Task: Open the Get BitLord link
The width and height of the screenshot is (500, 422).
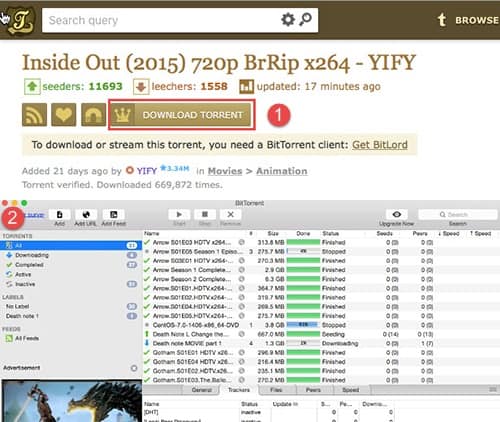Action: [x=380, y=145]
